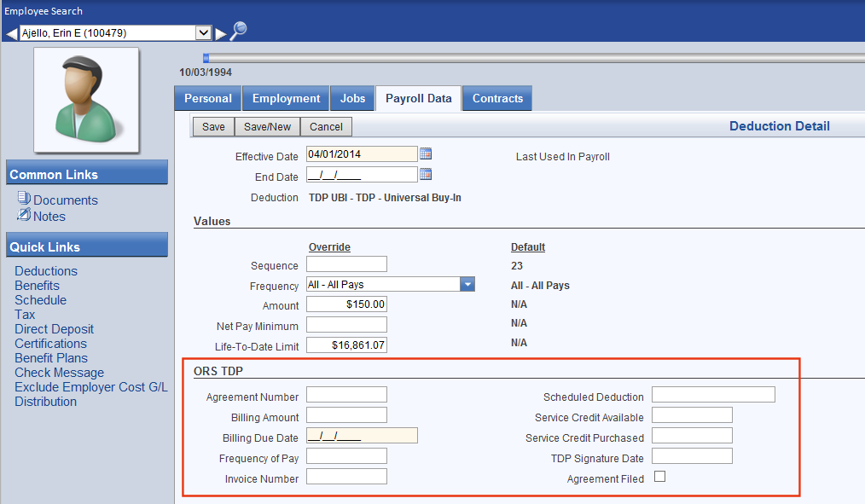Open Effective Date calendar picker
The width and height of the screenshot is (865, 504).
(x=427, y=154)
